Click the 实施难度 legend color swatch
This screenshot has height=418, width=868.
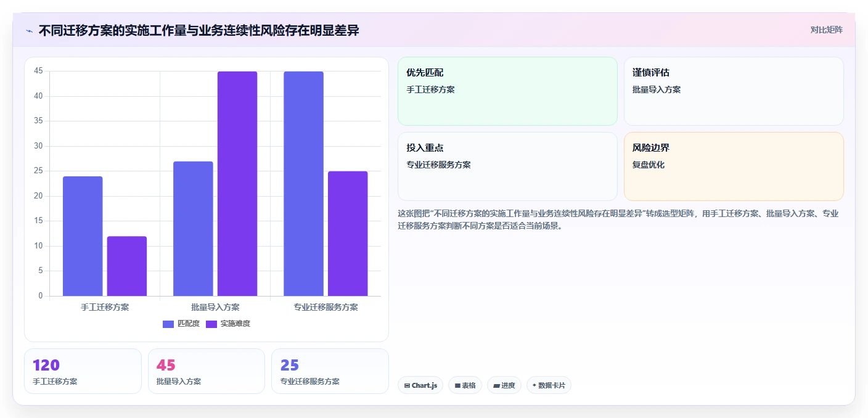click(211, 324)
